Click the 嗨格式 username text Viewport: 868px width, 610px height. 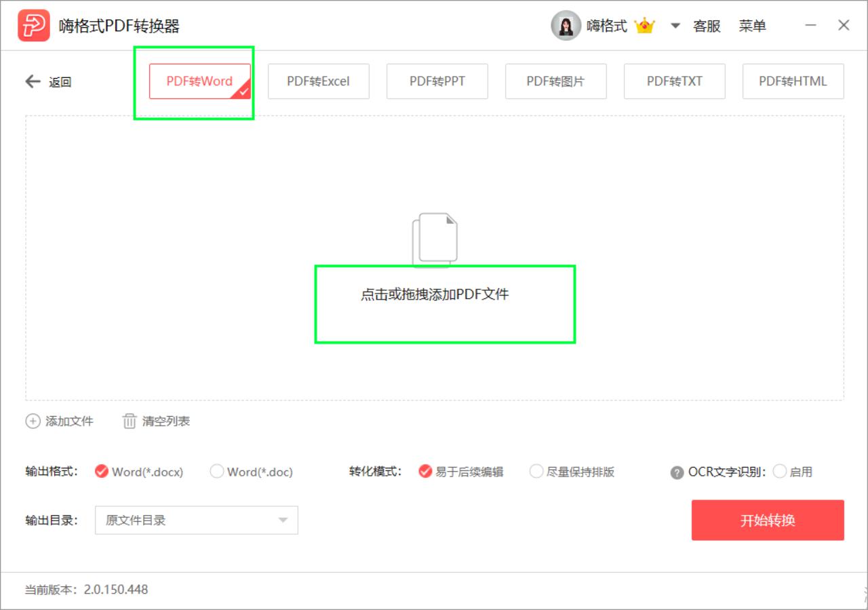607,26
